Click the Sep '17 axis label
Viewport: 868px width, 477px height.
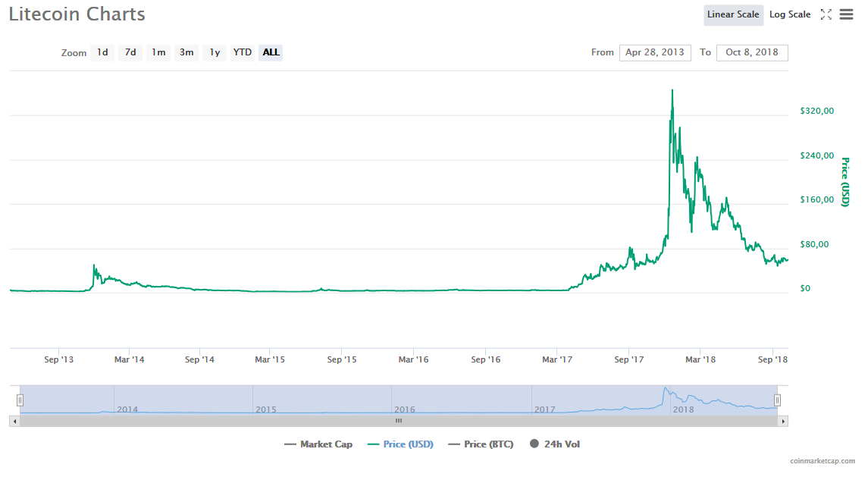[629, 359]
